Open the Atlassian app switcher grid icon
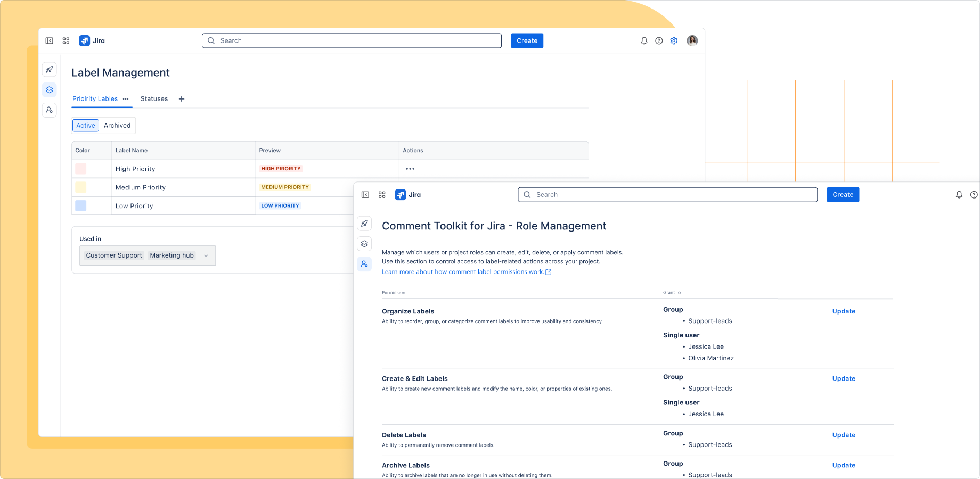 tap(66, 40)
